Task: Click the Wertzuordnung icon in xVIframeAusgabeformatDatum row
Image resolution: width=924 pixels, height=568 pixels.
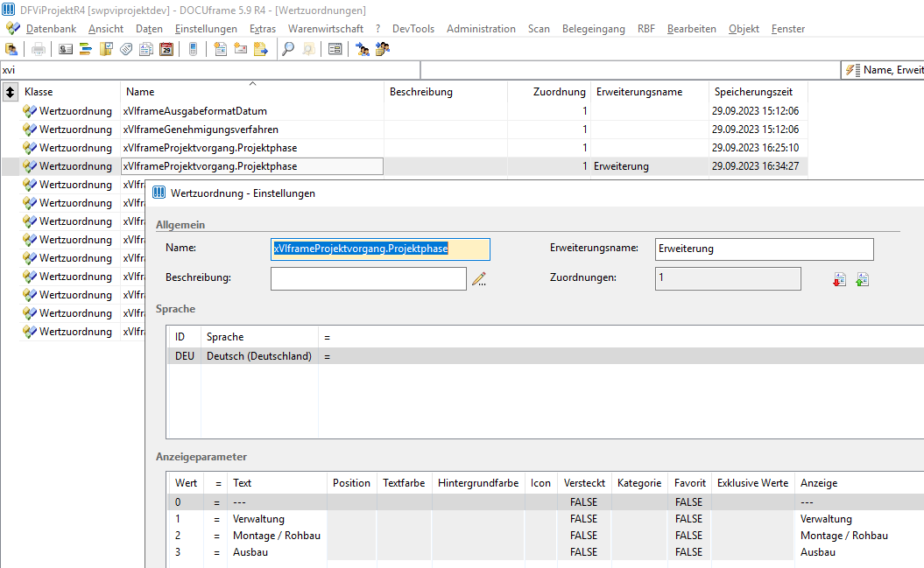Action: (x=30, y=111)
